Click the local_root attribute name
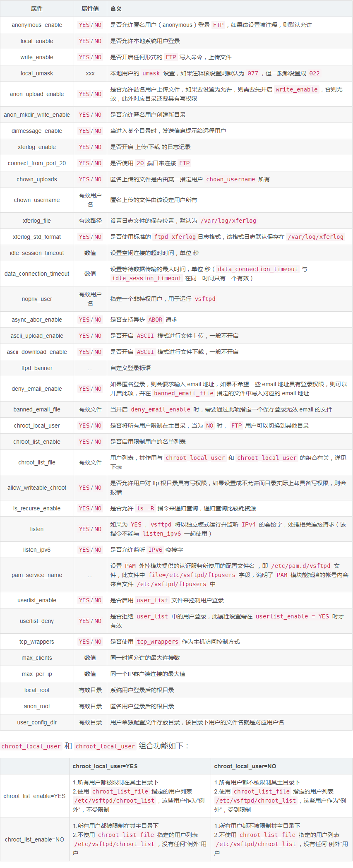This screenshot has height=868, width=353. coord(37,690)
